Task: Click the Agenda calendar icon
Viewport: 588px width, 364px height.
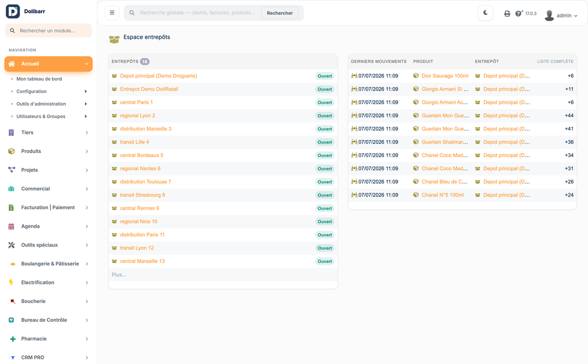Action: [11, 226]
